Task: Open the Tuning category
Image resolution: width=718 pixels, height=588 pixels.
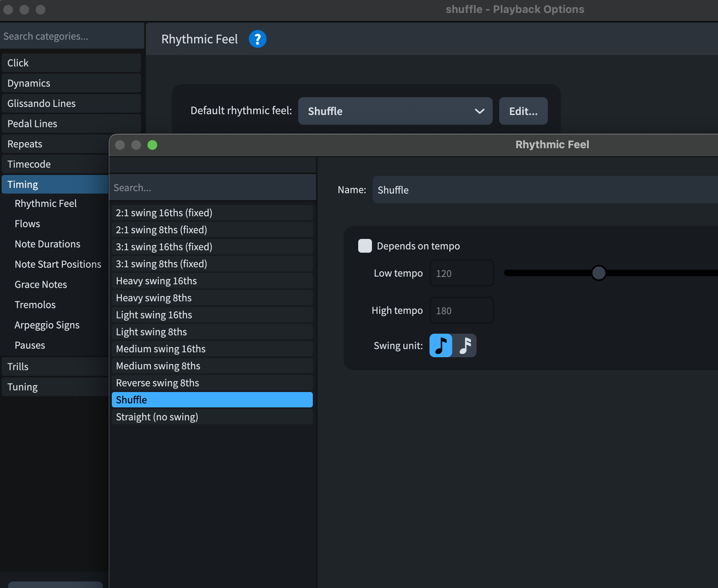Action: (55, 387)
